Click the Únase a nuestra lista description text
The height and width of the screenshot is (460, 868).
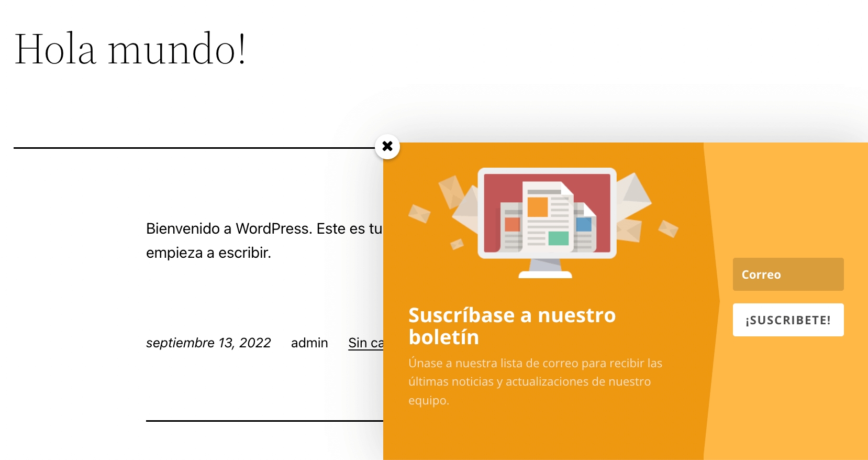(535, 381)
